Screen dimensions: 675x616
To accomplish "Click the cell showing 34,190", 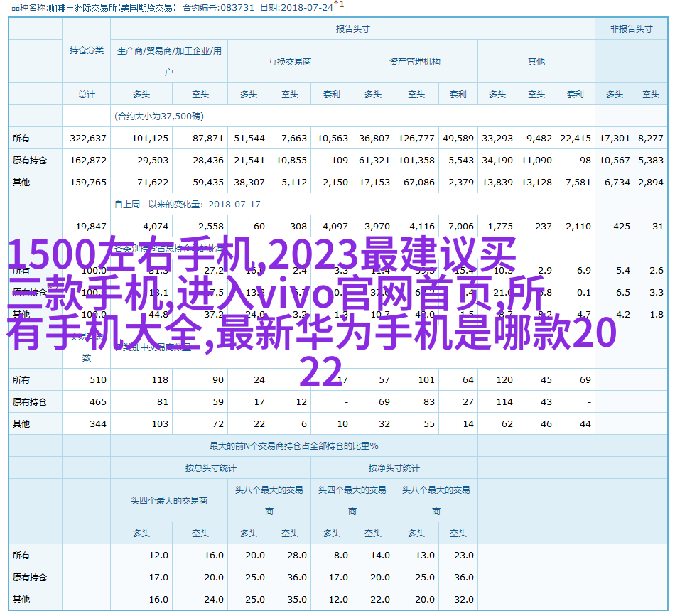I will 497,160.
